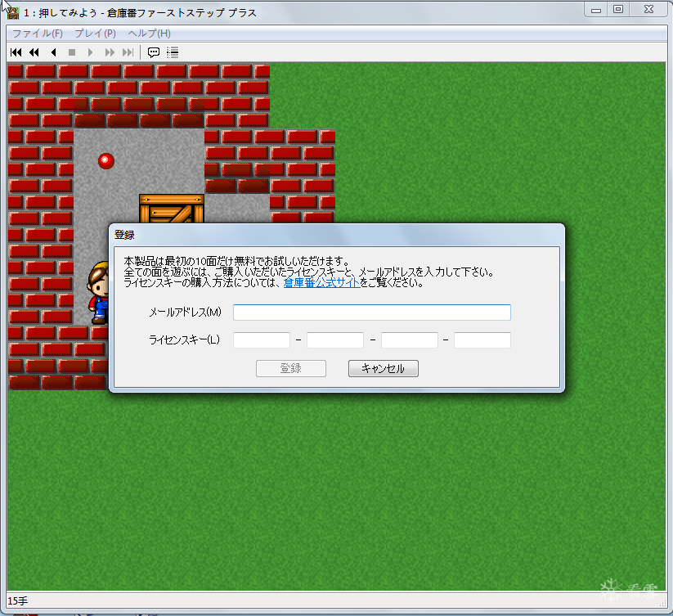673x616 pixels.
Task: Click the メールアドレス(M) input field
Action: click(x=372, y=312)
